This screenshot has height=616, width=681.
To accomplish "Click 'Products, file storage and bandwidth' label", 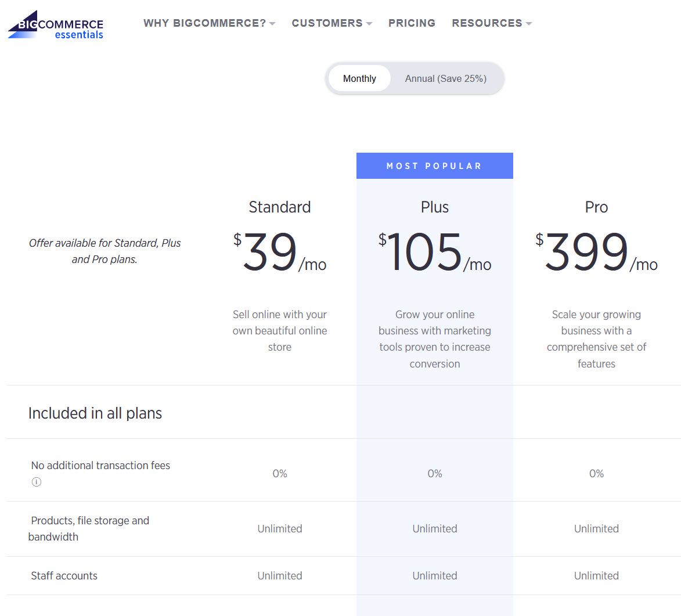I will coord(89,529).
